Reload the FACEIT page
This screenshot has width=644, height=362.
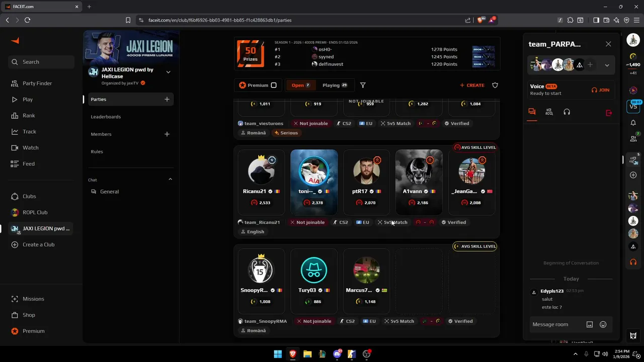pos(27,20)
